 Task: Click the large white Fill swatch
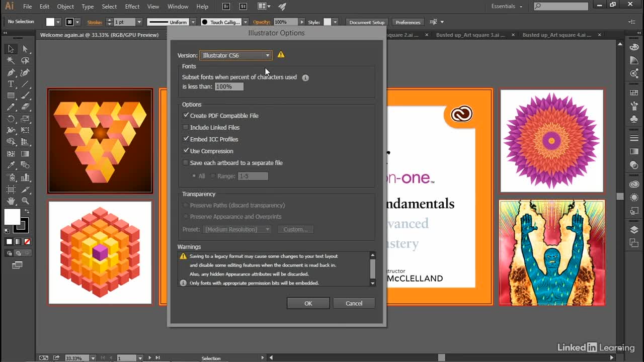(x=12, y=217)
